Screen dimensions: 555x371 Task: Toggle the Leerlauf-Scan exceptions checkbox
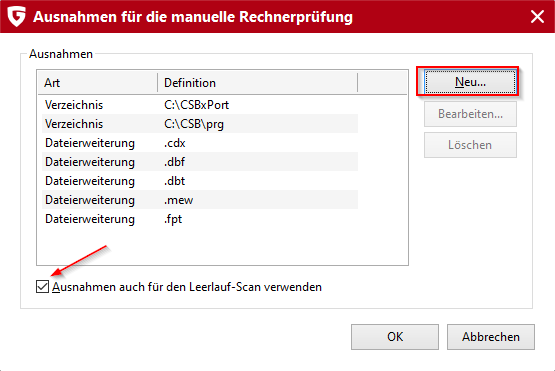click(x=42, y=287)
